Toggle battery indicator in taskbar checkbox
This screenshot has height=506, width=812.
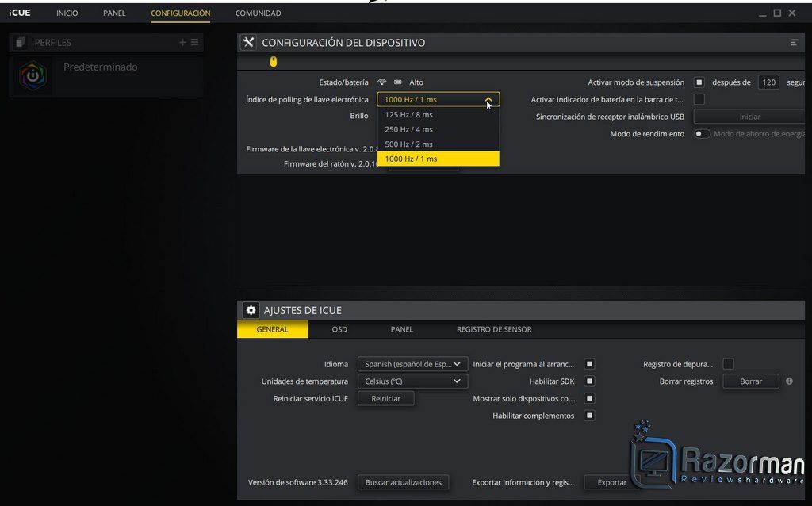[699, 99]
